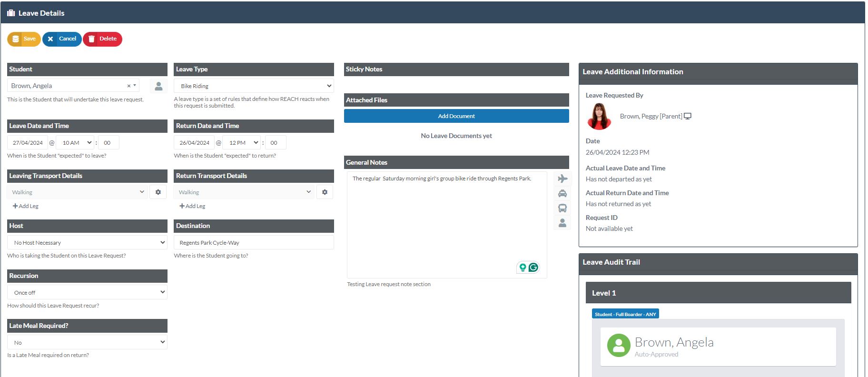The image size is (868, 377).
Task: Click the suitcase icon in Leave Details header
Action: click(11, 13)
